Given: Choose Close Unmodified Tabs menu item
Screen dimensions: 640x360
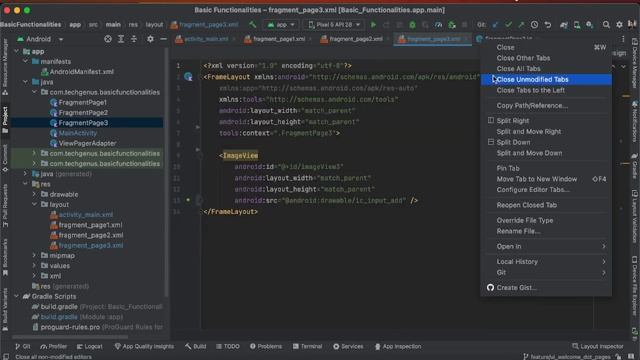Looking at the screenshot, I should pyautogui.click(x=546, y=79).
